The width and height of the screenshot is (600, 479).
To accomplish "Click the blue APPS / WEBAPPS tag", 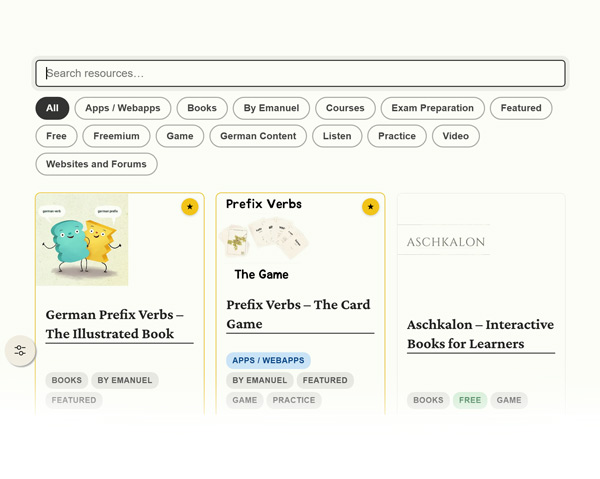I will (x=268, y=360).
